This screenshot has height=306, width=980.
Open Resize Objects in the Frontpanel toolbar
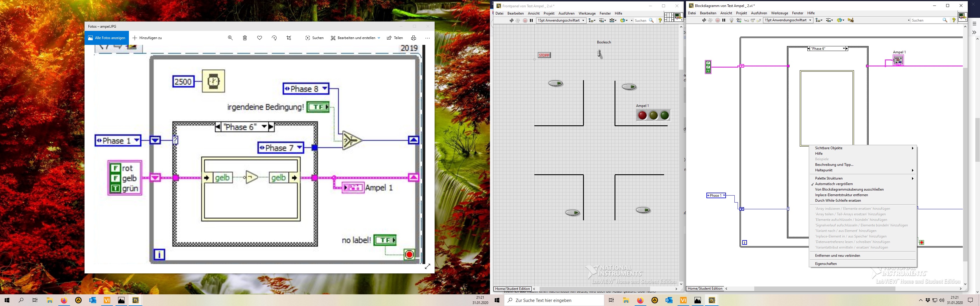click(x=613, y=20)
